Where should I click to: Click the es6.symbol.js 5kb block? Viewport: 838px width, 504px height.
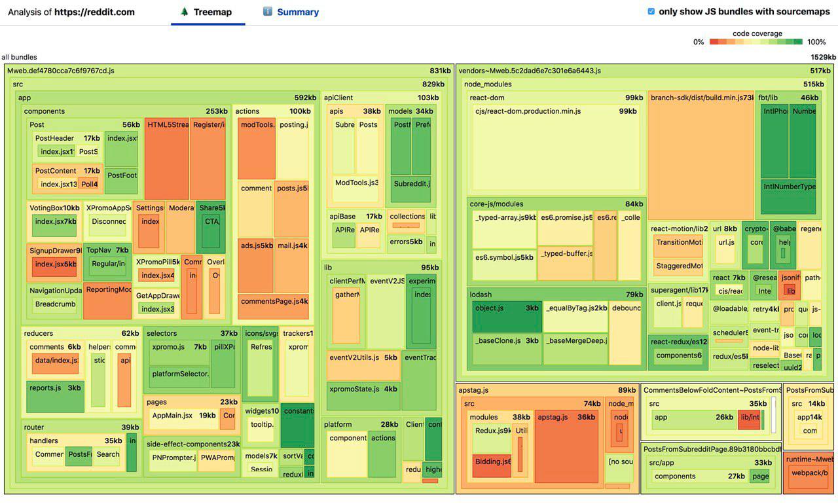(504, 265)
